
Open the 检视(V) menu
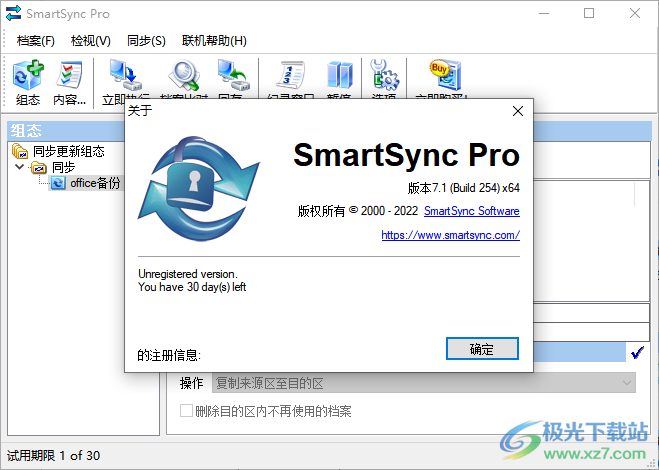pos(91,41)
